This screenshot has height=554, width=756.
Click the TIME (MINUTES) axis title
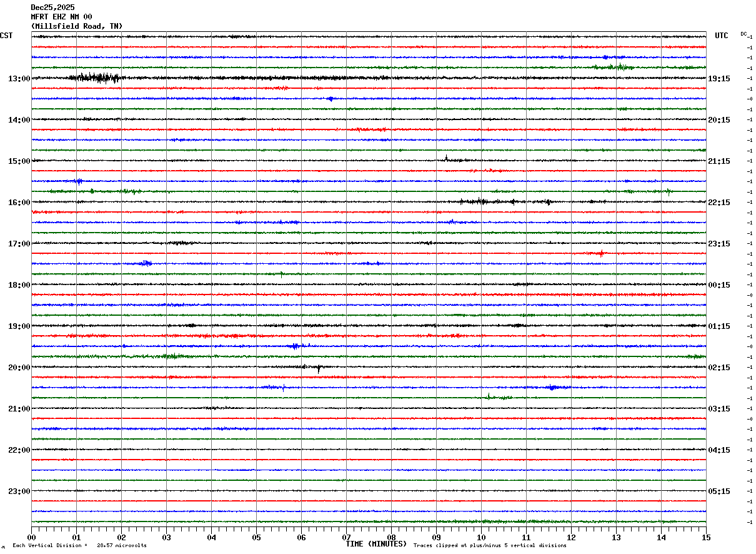click(376, 544)
